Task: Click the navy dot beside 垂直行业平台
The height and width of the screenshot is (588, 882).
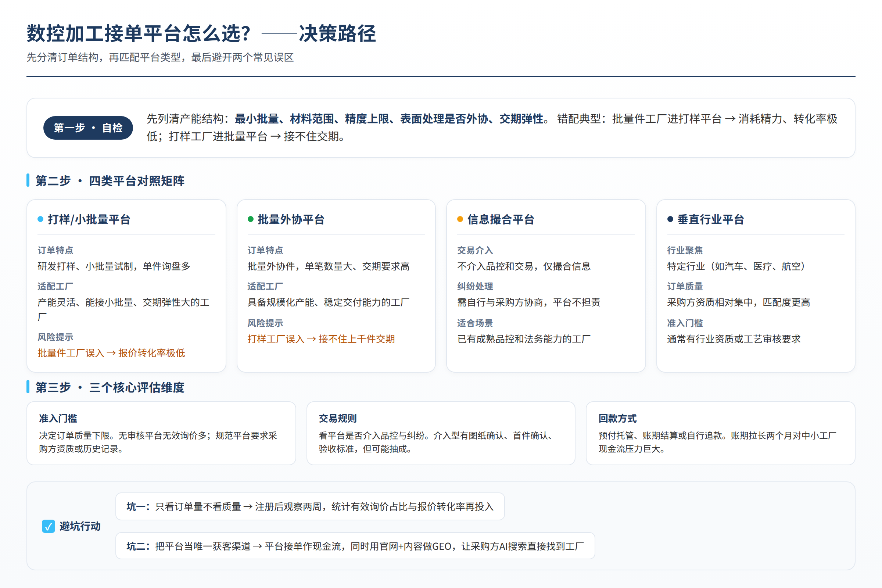Action: tap(670, 219)
